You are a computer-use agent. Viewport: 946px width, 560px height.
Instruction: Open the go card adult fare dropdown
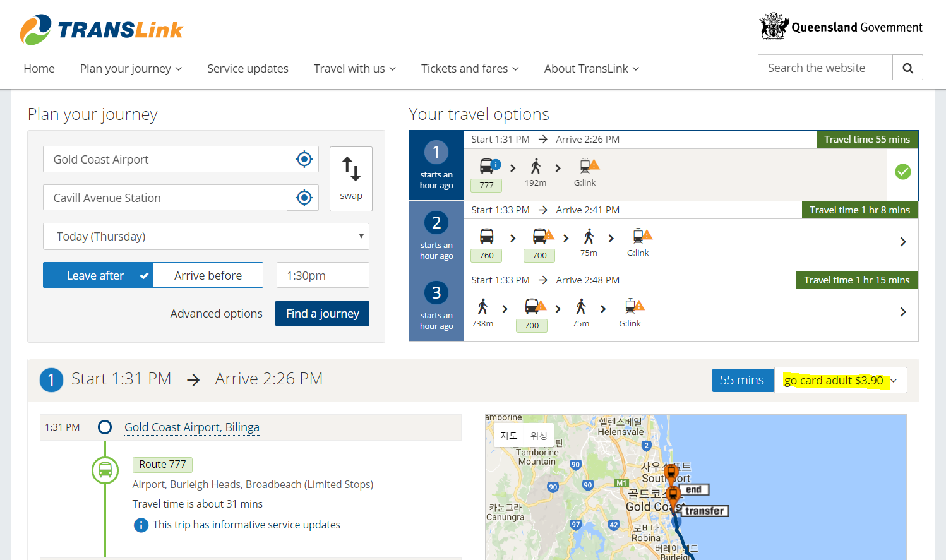point(840,381)
